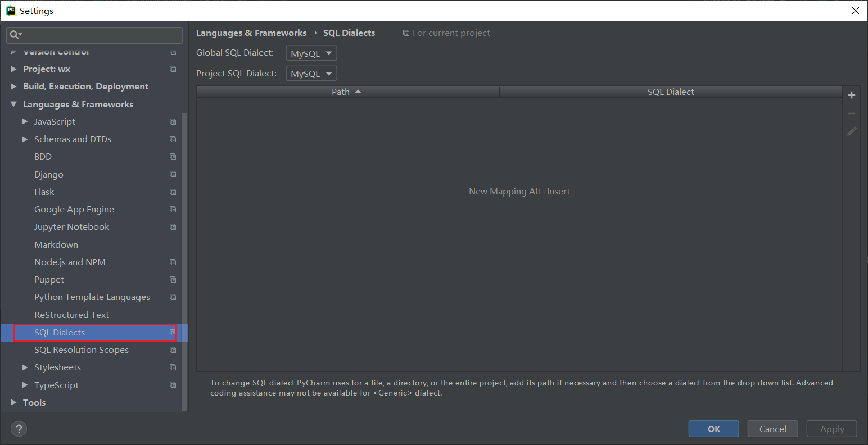Open Node.js and NPM settings
Screen dimensions: 868x445
[70, 262]
